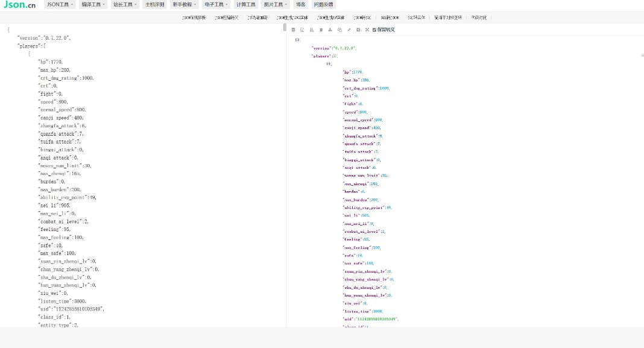Viewport: 644px width, 348px height.
Task: Go to 问题反馈 in the top navigation
Action: 323,4
